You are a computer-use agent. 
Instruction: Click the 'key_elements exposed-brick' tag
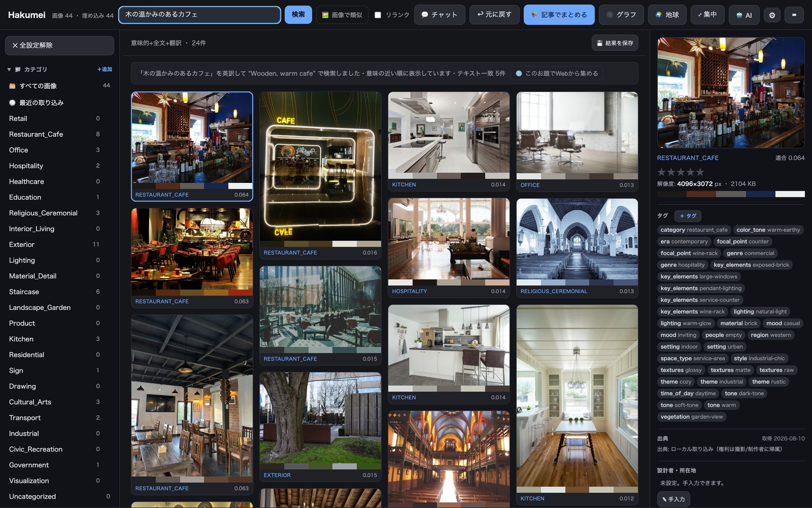pyautogui.click(x=751, y=265)
